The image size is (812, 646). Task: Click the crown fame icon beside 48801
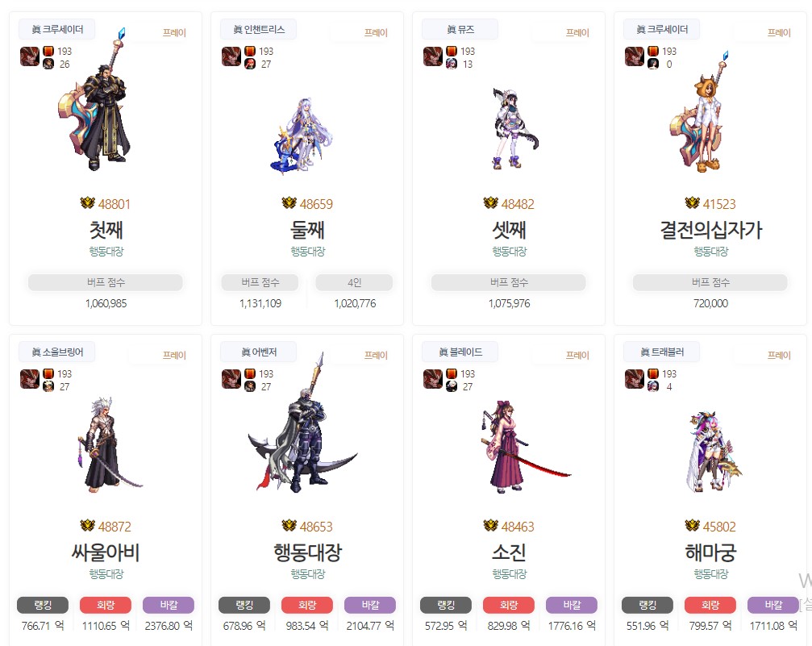(88, 203)
